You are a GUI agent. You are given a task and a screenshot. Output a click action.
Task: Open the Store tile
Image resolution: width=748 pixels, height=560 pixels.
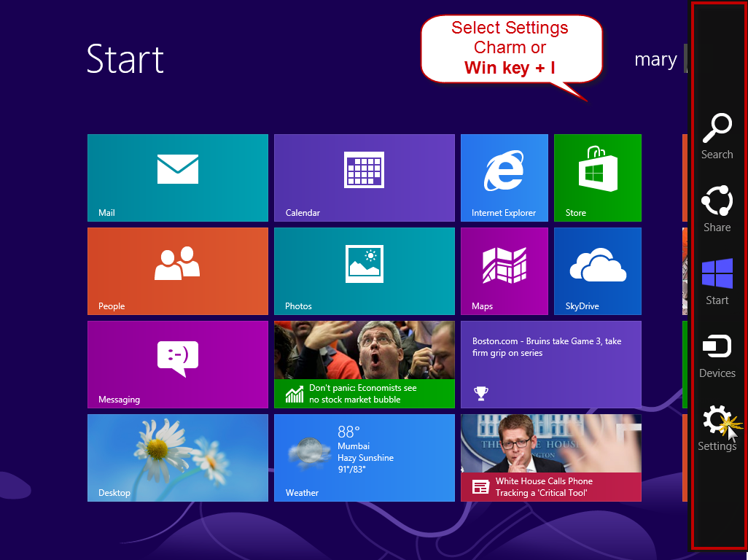point(598,178)
